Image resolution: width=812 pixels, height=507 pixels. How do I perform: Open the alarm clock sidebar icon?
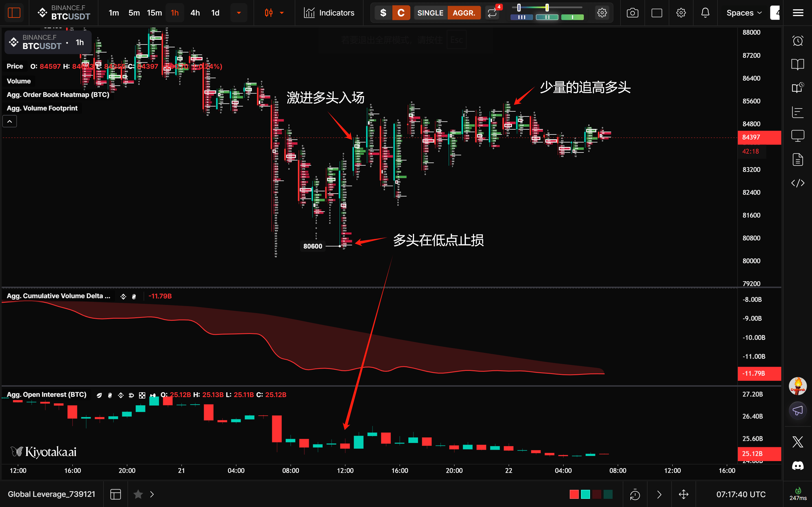coord(798,41)
